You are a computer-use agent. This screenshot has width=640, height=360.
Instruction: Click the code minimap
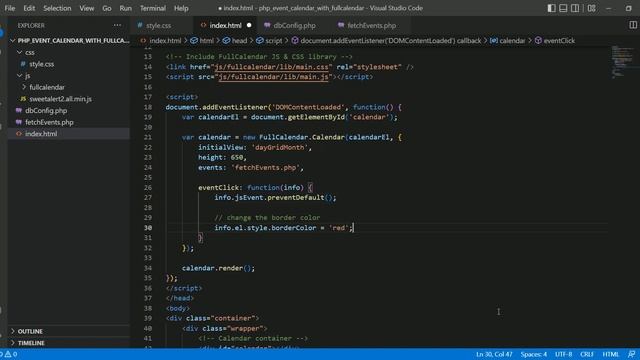622,61
